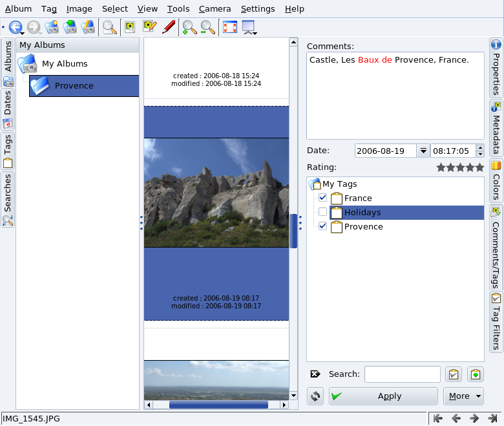
Task: Click the clear search icon beside Search
Action: click(x=315, y=374)
